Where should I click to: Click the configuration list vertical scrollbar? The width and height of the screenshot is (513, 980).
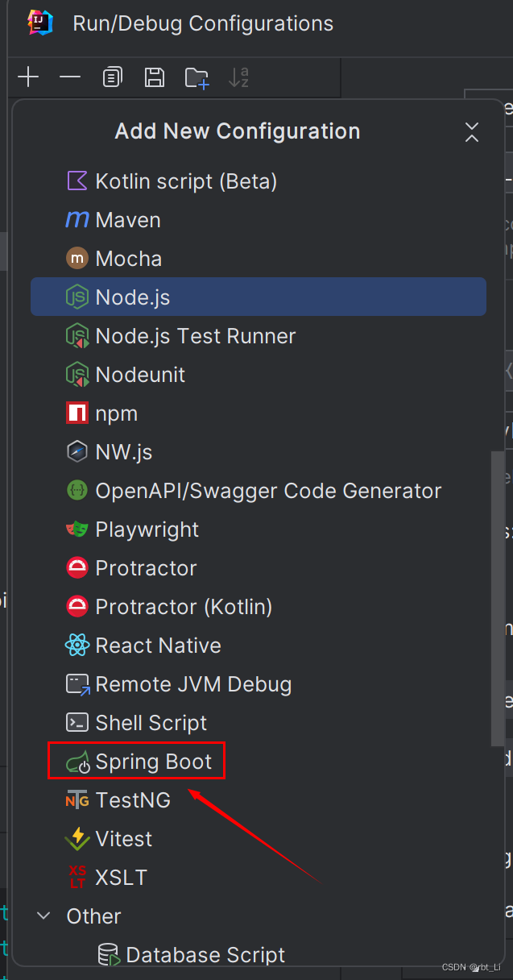pos(499,596)
